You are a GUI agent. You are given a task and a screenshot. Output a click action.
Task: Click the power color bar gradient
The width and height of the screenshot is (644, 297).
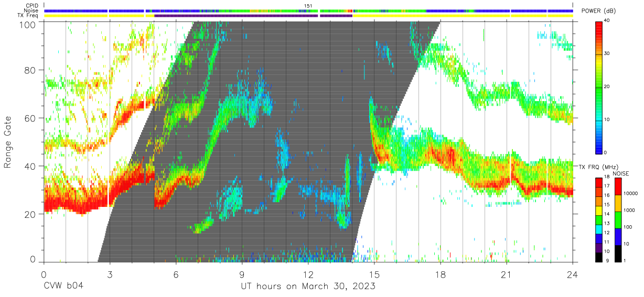598,87
